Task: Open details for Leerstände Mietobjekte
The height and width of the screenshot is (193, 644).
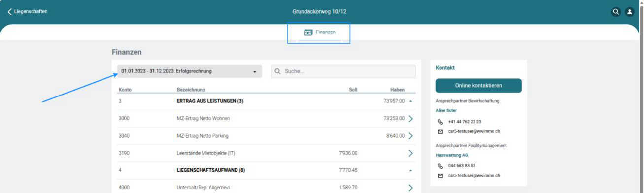Action: (411, 153)
